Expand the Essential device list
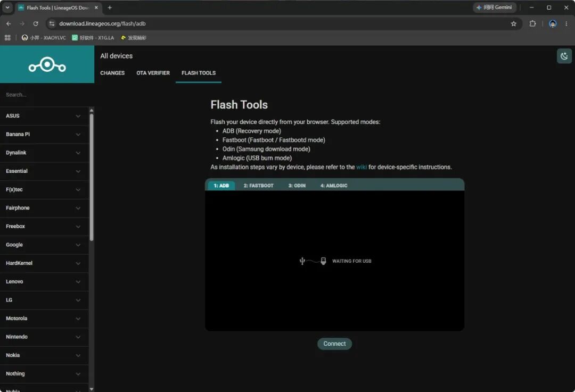The height and width of the screenshot is (392, 575). 44,171
